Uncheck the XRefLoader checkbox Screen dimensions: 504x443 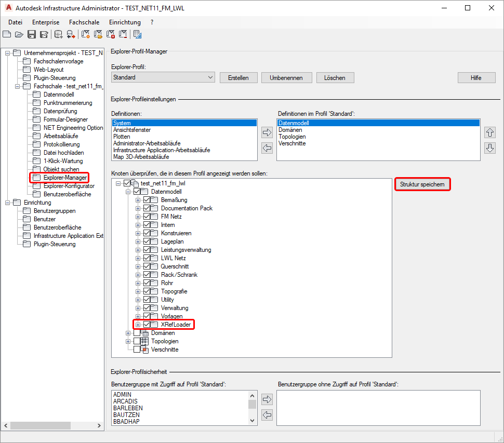point(147,325)
